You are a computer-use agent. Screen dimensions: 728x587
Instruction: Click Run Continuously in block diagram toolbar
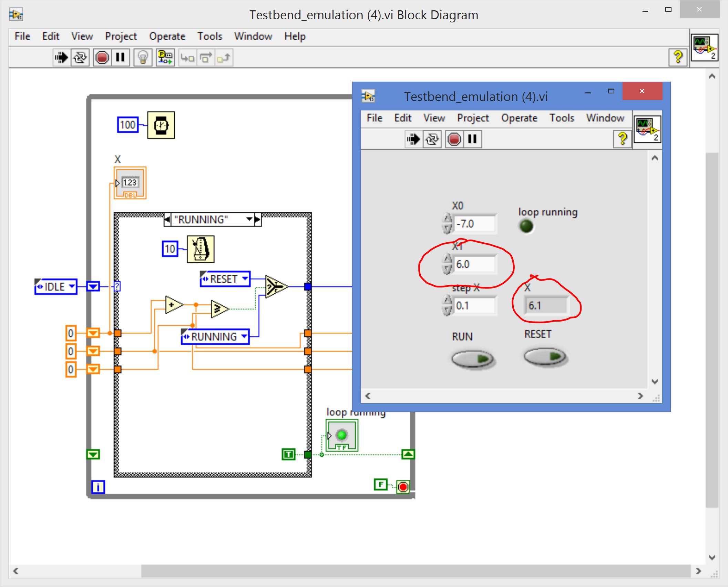[80, 57]
